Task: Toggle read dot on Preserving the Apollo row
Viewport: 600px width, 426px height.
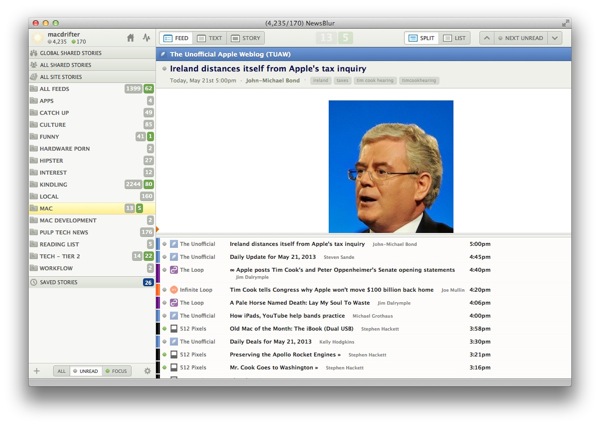Action: point(165,354)
